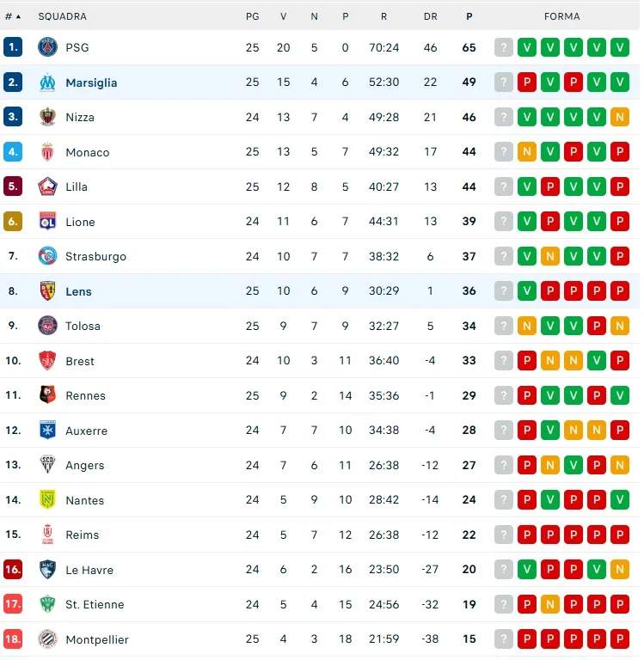Click Nizza's orange N draw form badge
This screenshot has height=660, width=644.
620,117
